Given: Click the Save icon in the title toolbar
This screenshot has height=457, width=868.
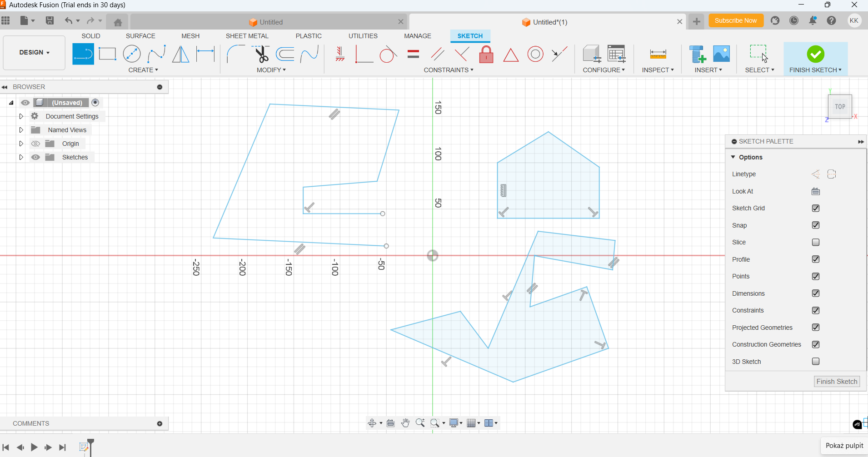Looking at the screenshot, I should click(x=50, y=20).
